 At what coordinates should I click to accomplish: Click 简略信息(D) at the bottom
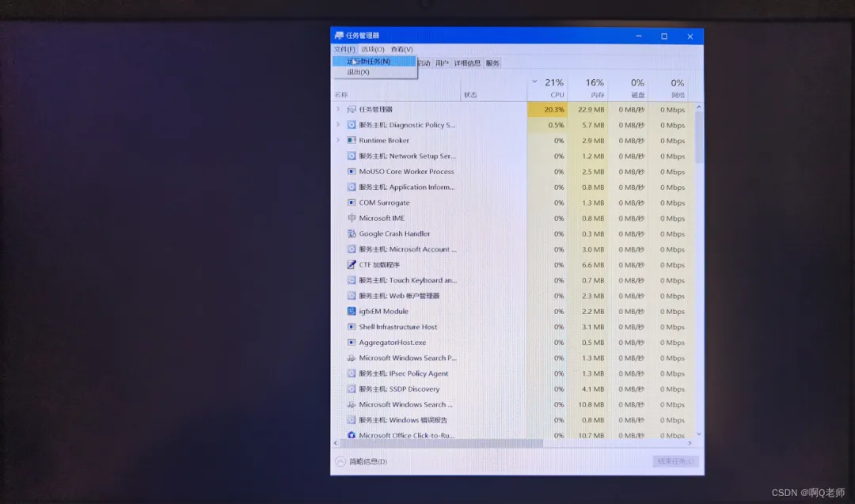click(363, 460)
